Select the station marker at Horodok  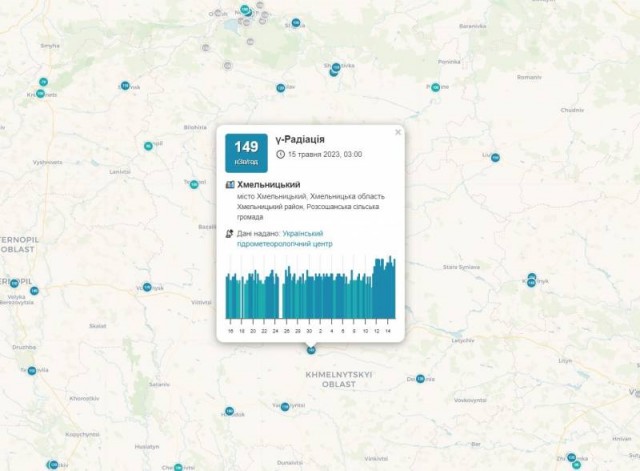(x=229, y=411)
